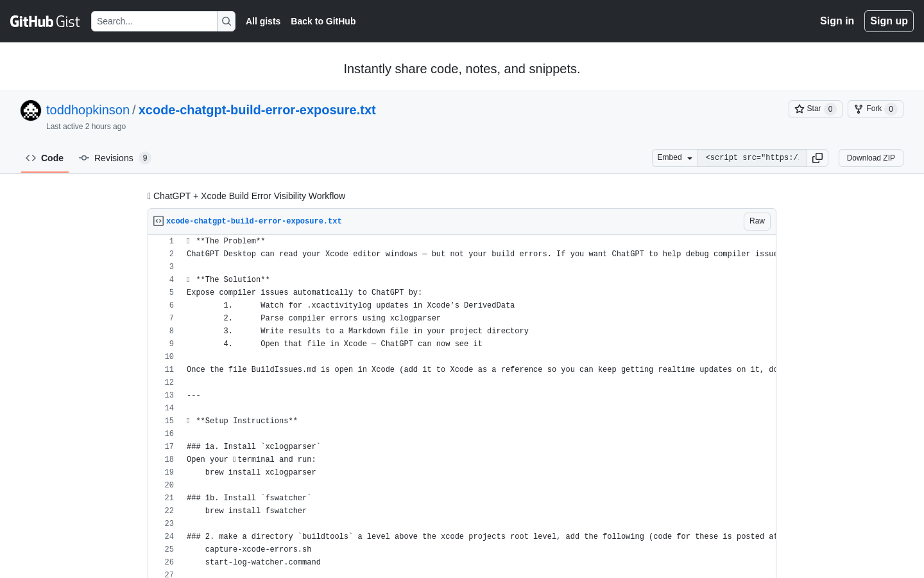The image size is (924, 578).
Task: Open the All gists link
Action: pyautogui.click(x=263, y=21)
